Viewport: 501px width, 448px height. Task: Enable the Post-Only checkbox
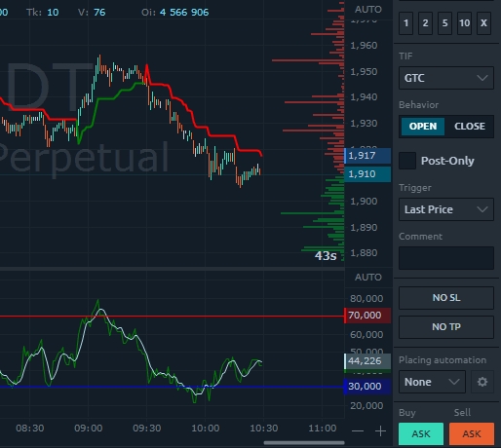407,161
